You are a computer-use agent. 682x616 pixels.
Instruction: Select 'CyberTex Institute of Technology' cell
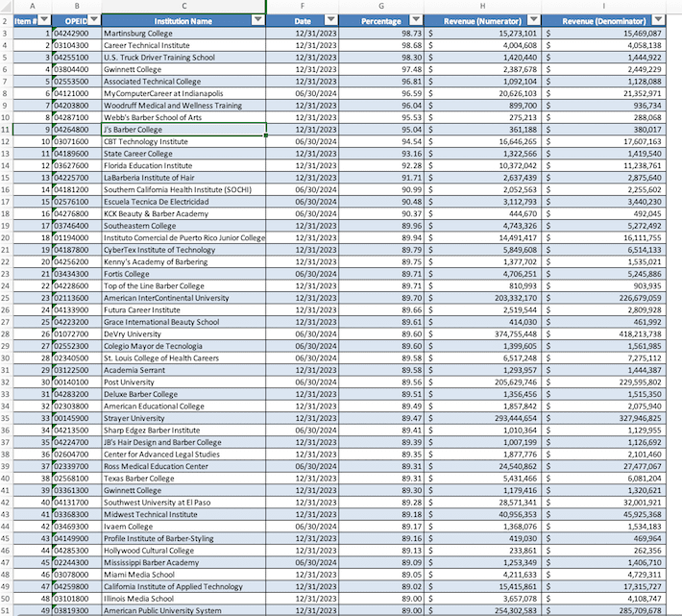coord(183,250)
